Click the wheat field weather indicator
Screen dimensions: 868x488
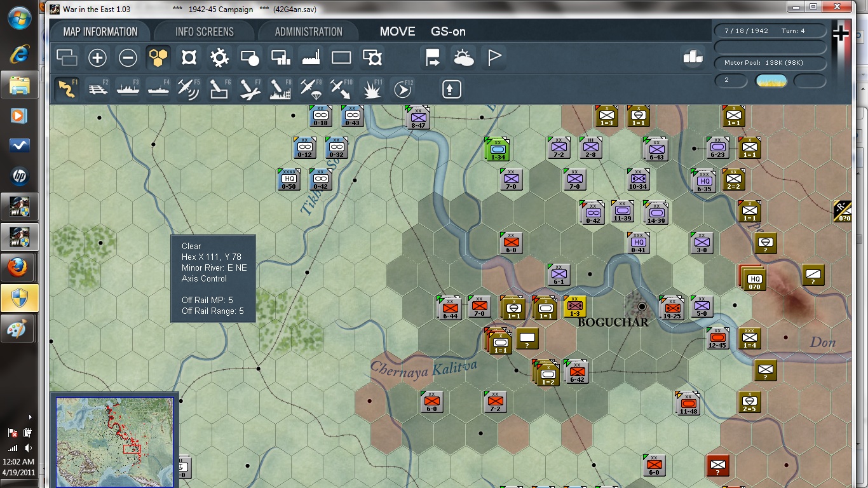click(x=771, y=81)
